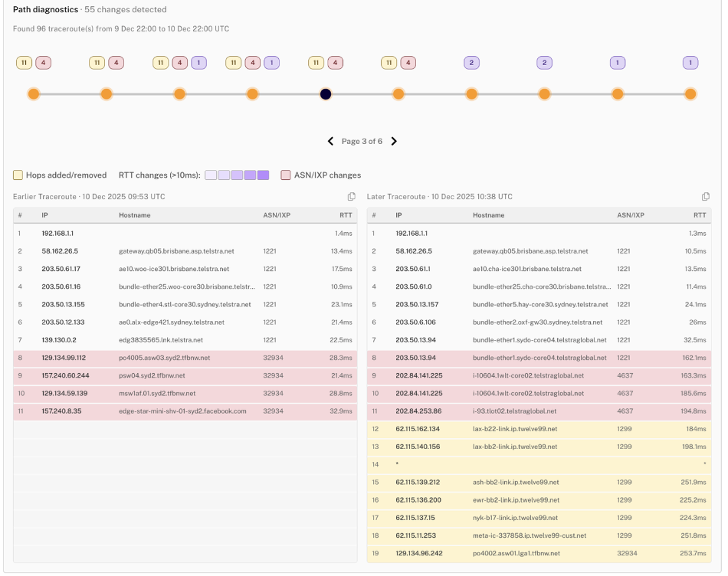Copy the Later Traceroute table
The image size is (728, 576).
[706, 197]
